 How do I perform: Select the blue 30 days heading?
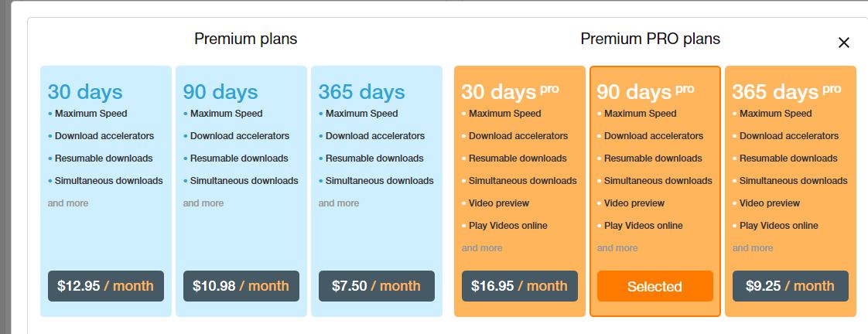pyautogui.click(x=85, y=92)
